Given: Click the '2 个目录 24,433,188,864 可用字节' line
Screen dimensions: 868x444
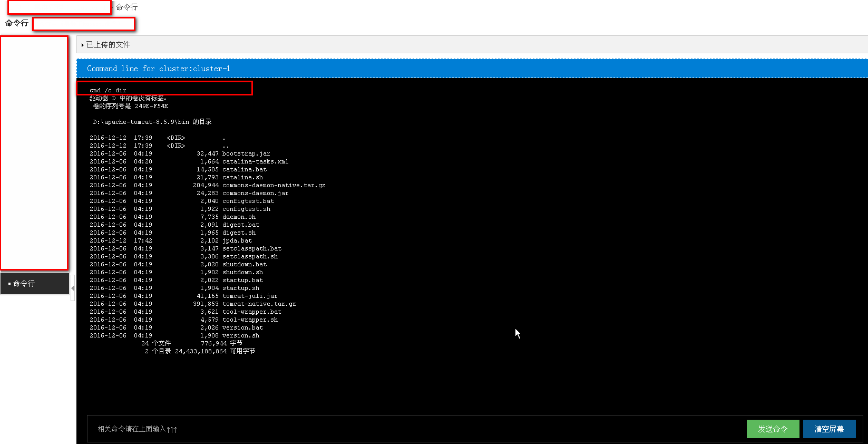Looking at the screenshot, I should pyautogui.click(x=200, y=351).
